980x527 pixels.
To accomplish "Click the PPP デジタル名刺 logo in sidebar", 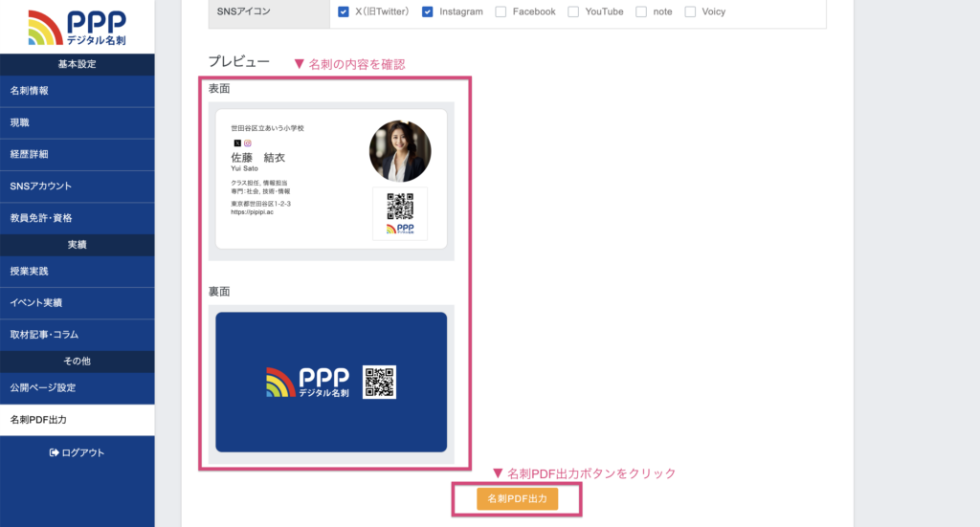I will 77,28.
